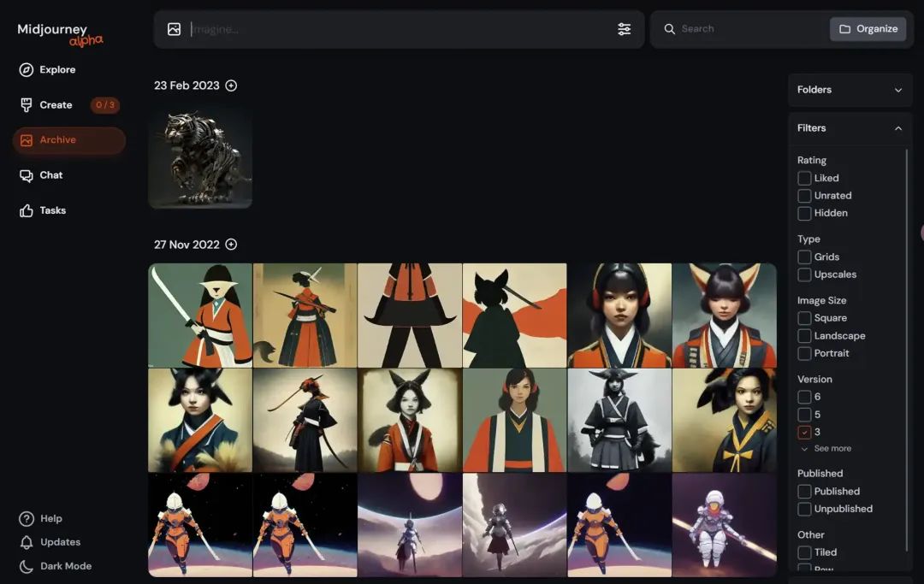Viewport: 924px width, 584px height.
Task: Expand the Folders panel
Action: [850, 90]
